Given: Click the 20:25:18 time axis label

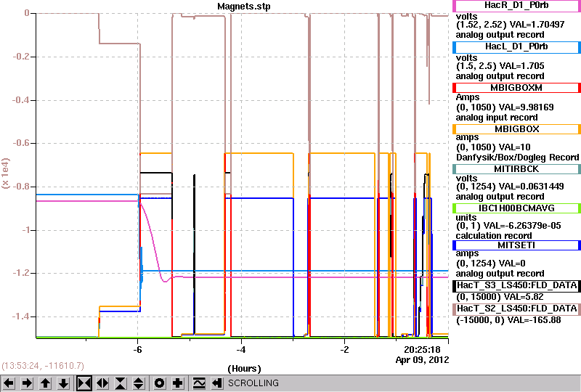Looking at the screenshot, I should click(422, 350).
